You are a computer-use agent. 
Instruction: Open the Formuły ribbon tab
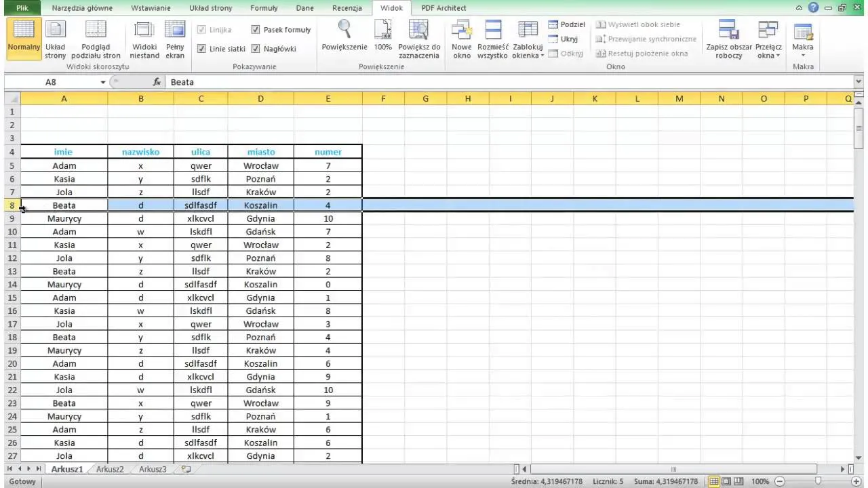pos(264,8)
